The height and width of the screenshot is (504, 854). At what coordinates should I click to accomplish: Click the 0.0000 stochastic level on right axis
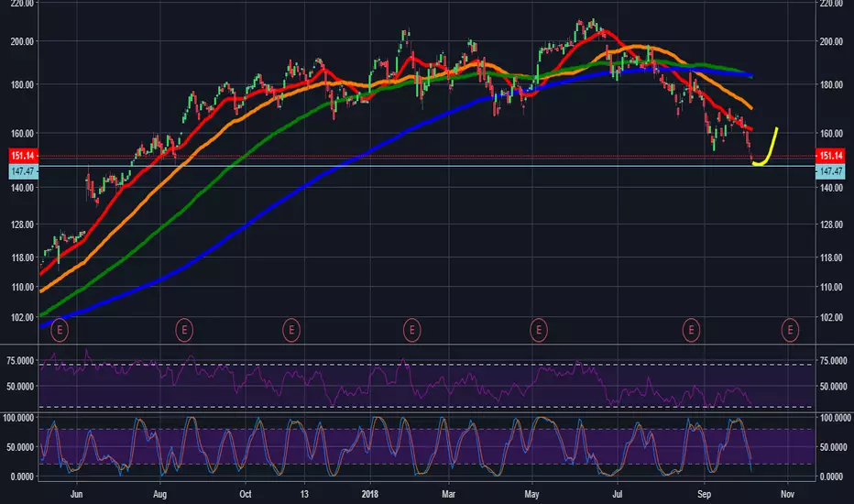(832, 477)
